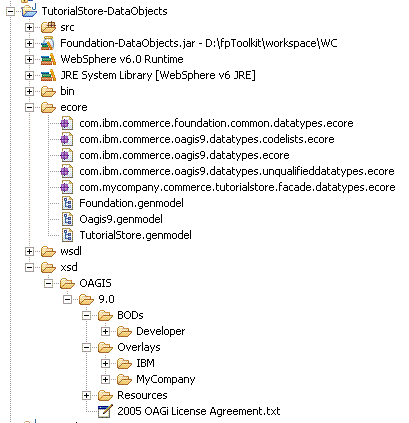This screenshot has width=409, height=423.
Task: Expand the wsdl folder
Action: click(29, 251)
